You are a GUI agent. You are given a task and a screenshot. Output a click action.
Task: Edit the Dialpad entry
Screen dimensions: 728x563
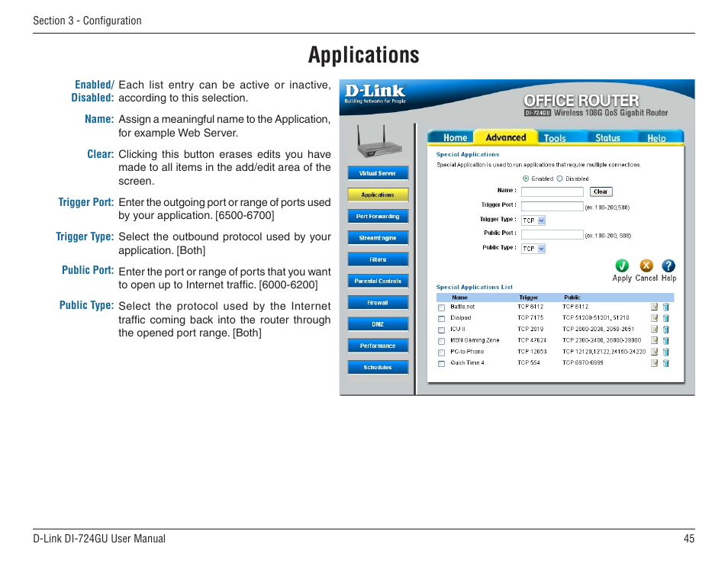pyautogui.click(x=654, y=318)
